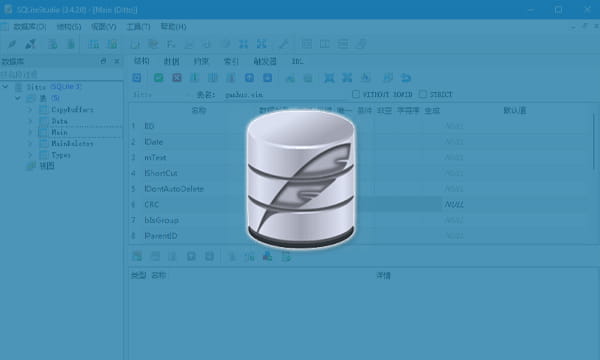Click the add table constraint icon in the lower toolbar
The height and width of the screenshot is (360, 600).
coord(137,256)
